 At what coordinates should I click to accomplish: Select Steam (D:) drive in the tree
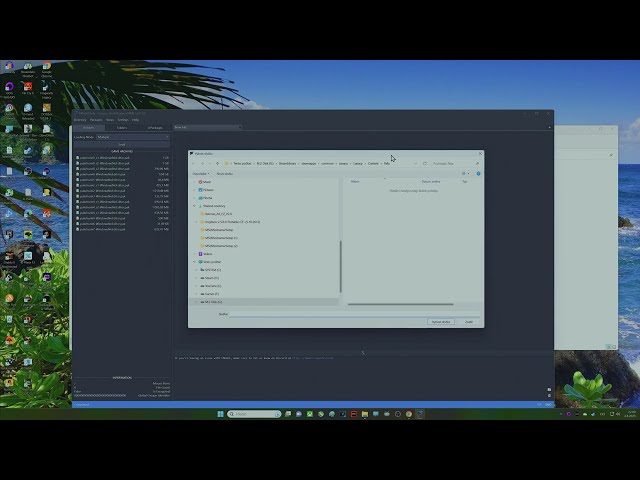(211, 278)
